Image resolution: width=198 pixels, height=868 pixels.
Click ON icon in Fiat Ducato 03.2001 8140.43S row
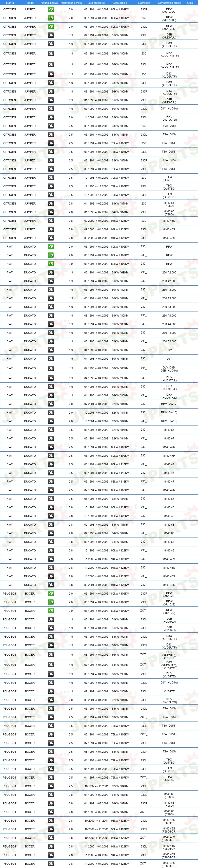pos(51,585)
